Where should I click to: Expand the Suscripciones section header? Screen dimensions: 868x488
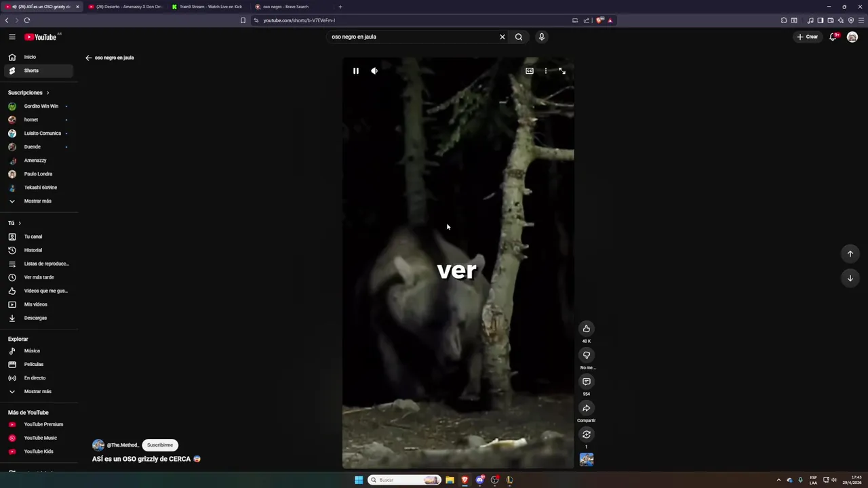pos(28,92)
